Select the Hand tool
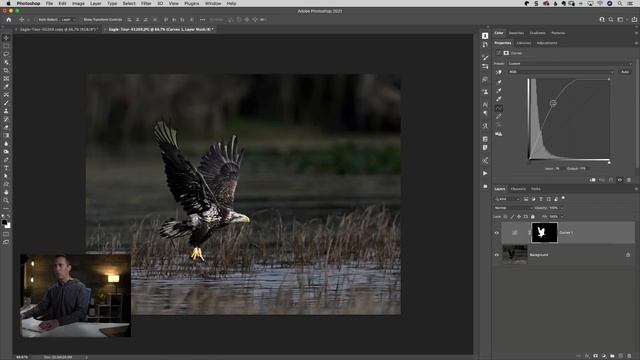The image size is (640, 360). coord(6,192)
